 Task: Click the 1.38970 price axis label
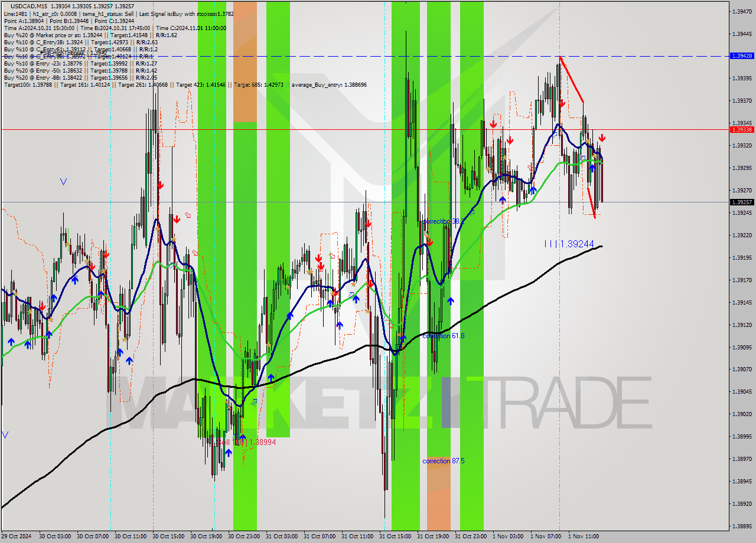pos(742,459)
